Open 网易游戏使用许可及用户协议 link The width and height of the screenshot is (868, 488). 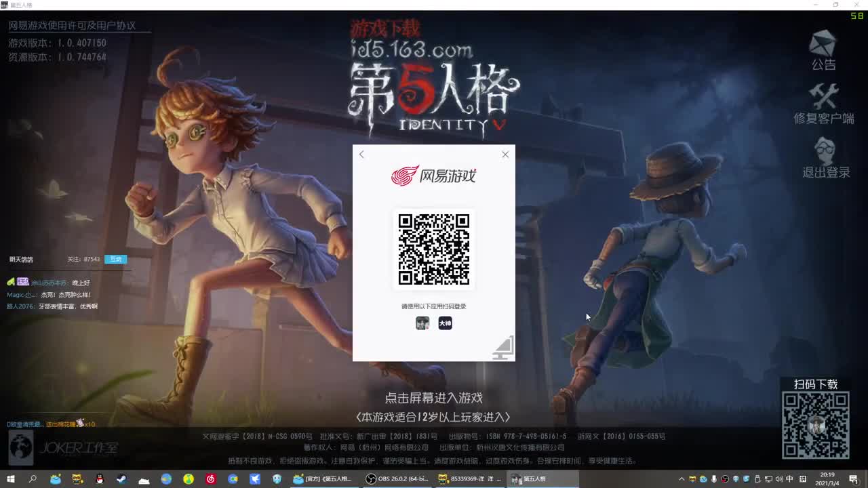(72, 26)
